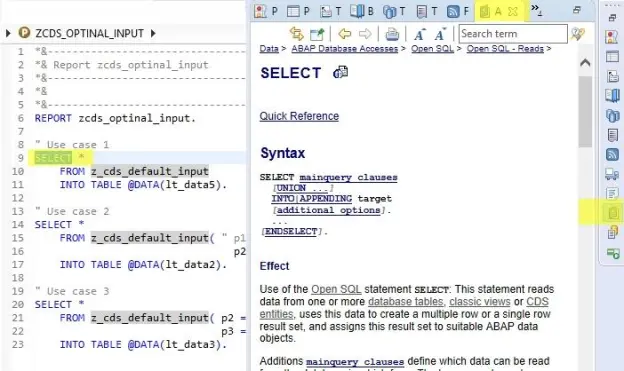Screen dimensions: 624x371
Task: Open the Tasks tab with document icon
Action: 426,11
